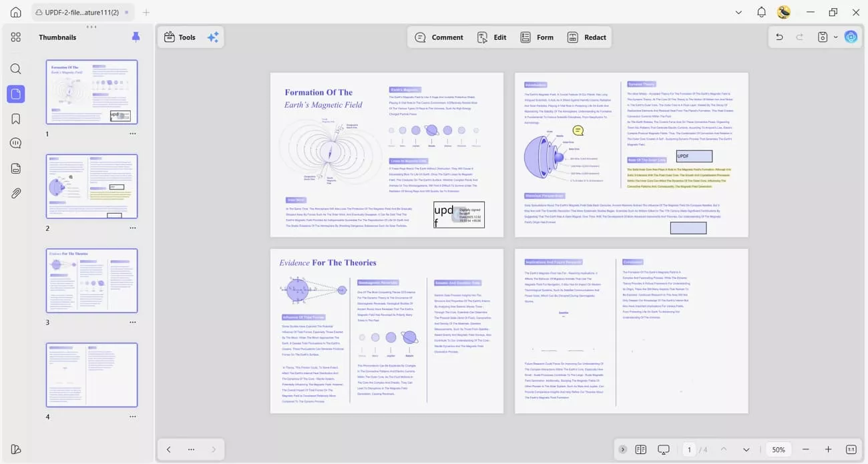
Task: Decrease zoom using the minus control
Action: tap(806, 449)
